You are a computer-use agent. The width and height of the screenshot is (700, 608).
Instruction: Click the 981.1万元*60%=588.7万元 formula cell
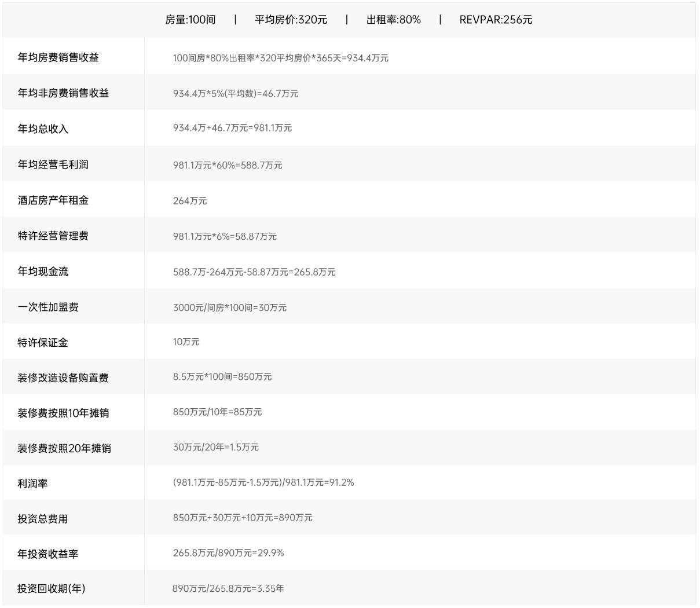click(x=228, y=165)
